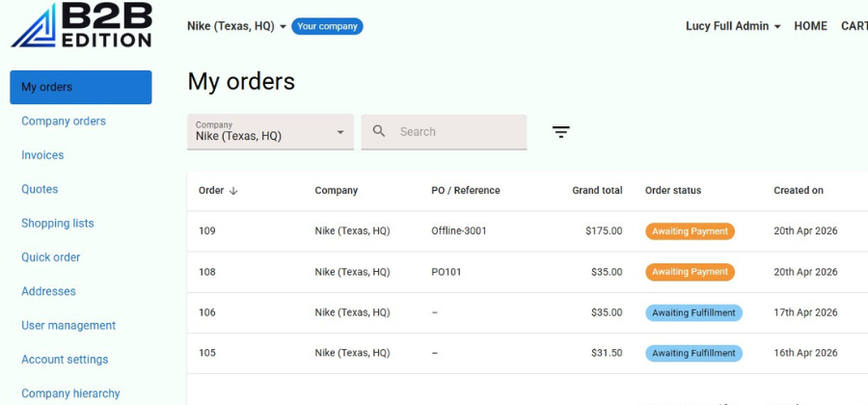The image size is (868, 405).
Task: Click Awaiting Payment badge for order 108
Action: point(690,272)
